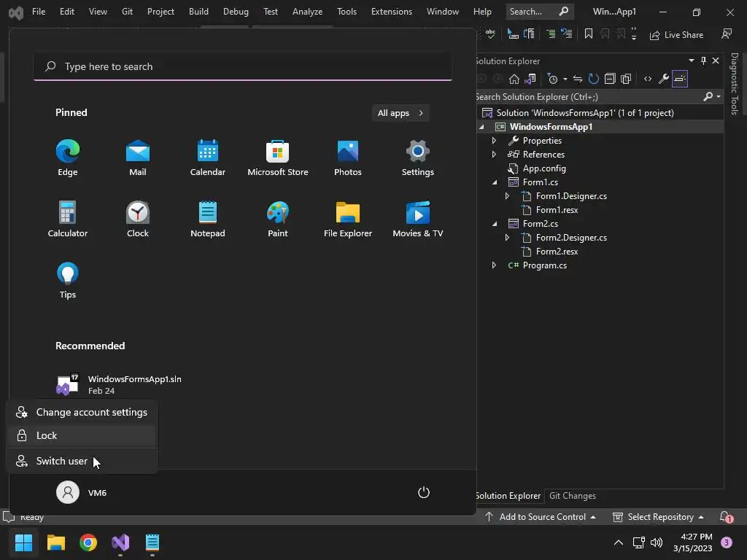The width and height of the screenshot is (747, 560).
Task: Toggle a bookmark on the current line
Action: point(589,34)
